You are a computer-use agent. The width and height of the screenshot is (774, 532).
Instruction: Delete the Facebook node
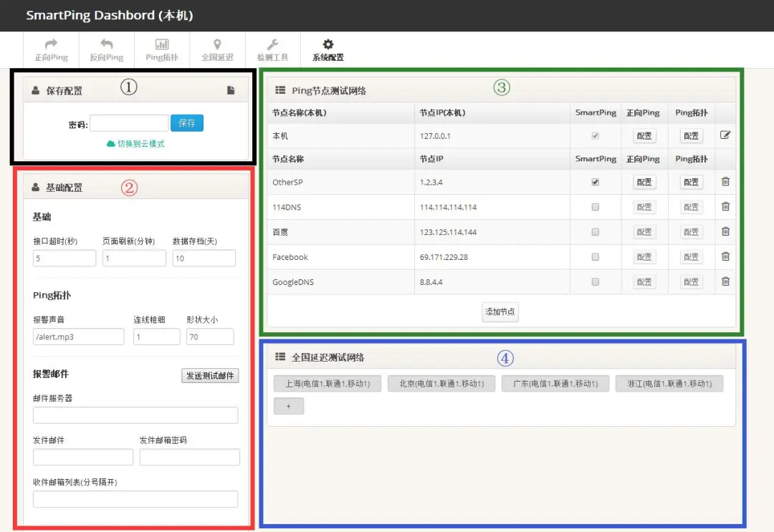[x=725, y=256]
